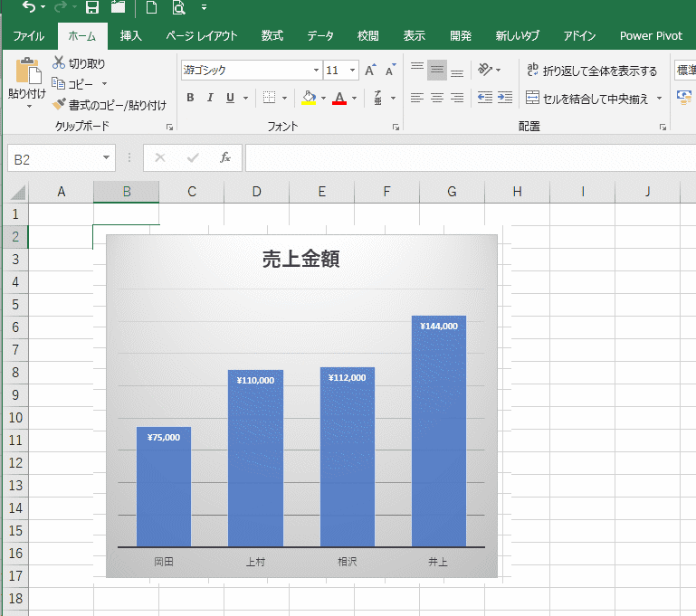696x616 pixels.
Task: Open print preview magnifier icon
Action: (178, 7)
